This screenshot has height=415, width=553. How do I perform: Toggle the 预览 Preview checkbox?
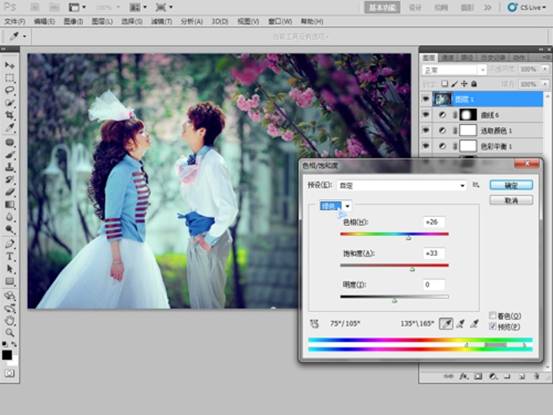(492, 326)
